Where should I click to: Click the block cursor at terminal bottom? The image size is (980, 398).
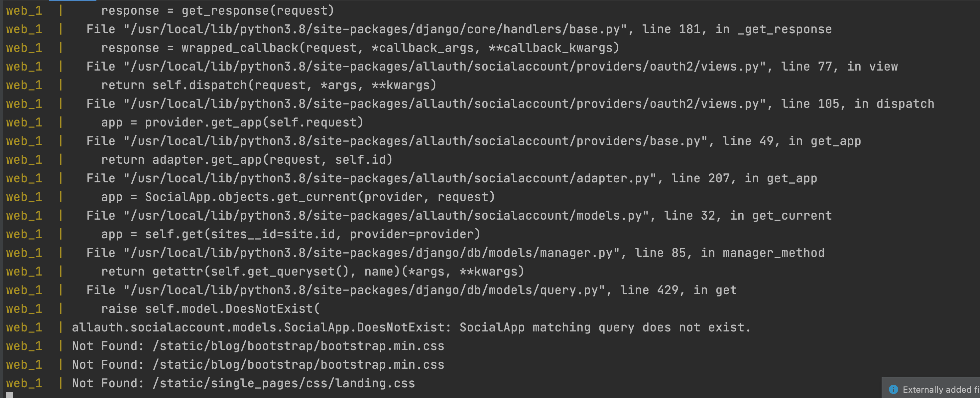pos(10,395)
